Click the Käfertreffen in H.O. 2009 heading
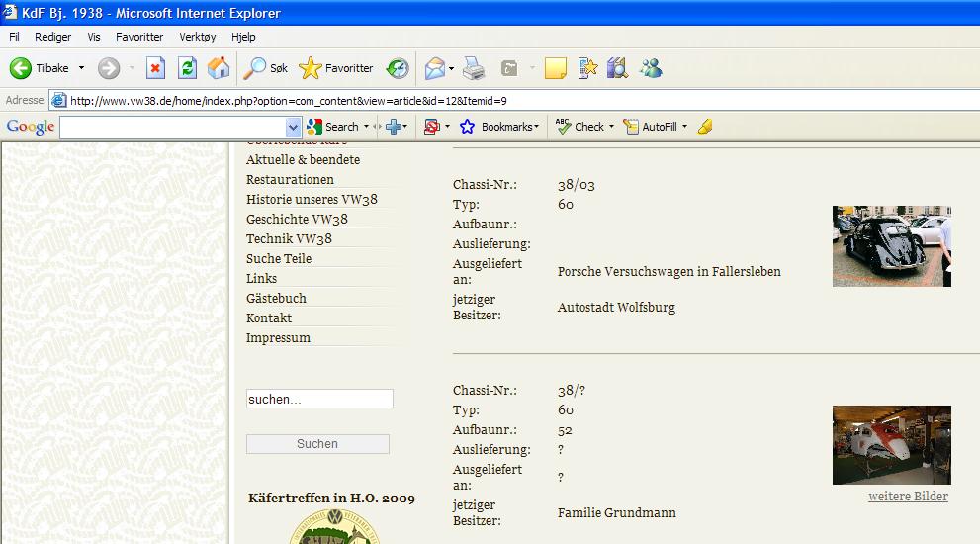Viewport: 980px width, 544px height. click(x=331, y=499)
